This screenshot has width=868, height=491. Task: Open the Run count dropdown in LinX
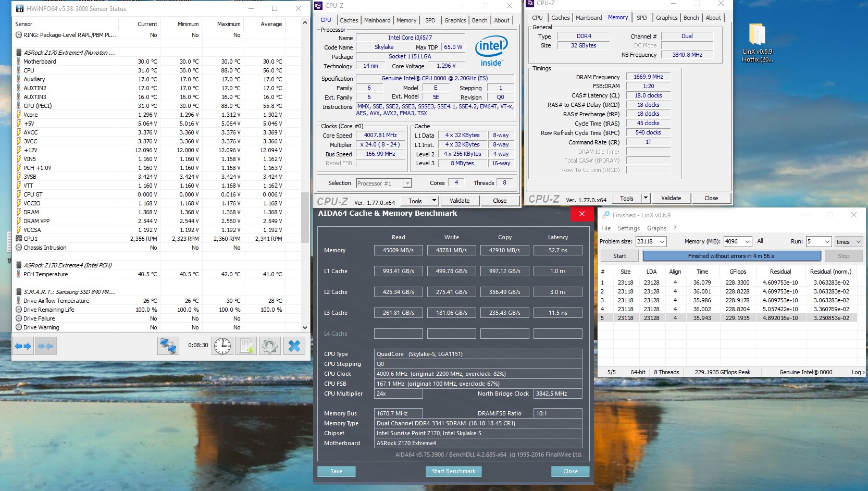(827, 241)
